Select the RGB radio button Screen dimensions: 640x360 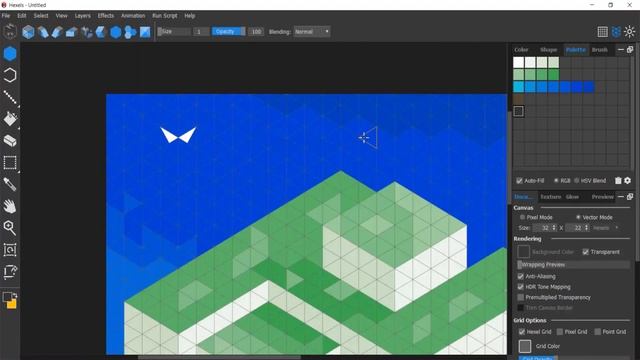tap(556, 180)
